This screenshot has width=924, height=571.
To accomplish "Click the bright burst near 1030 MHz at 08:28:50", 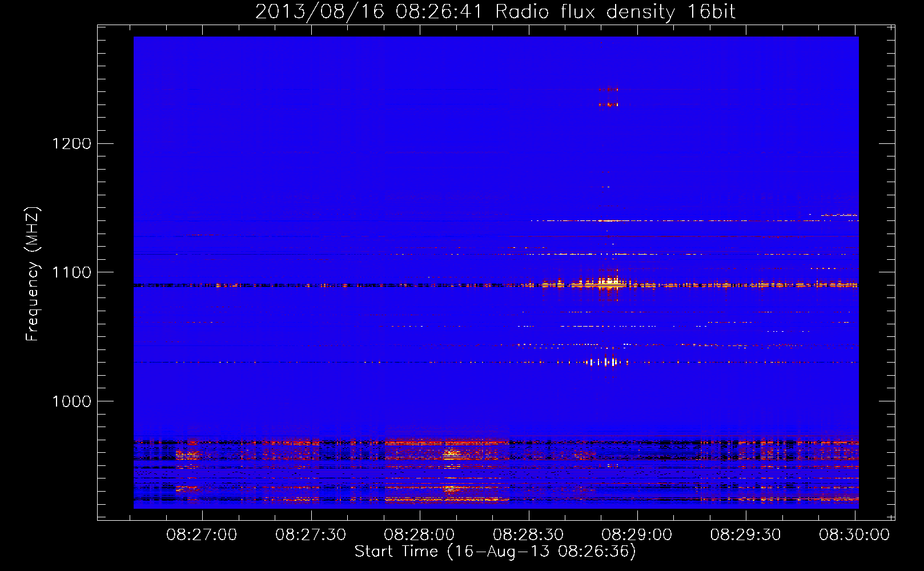I will [x=607, y=362].
